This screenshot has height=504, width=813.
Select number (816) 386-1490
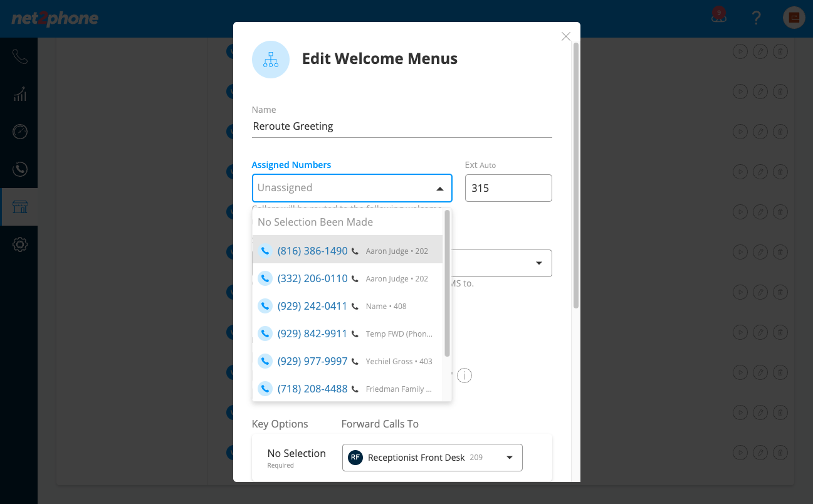click(348, 251)
